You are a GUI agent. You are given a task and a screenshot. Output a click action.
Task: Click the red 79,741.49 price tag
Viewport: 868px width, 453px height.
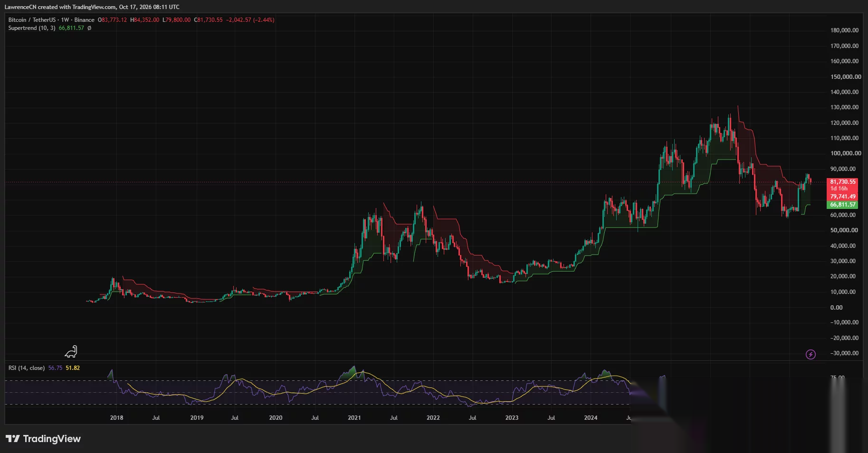tap(842, 196)
